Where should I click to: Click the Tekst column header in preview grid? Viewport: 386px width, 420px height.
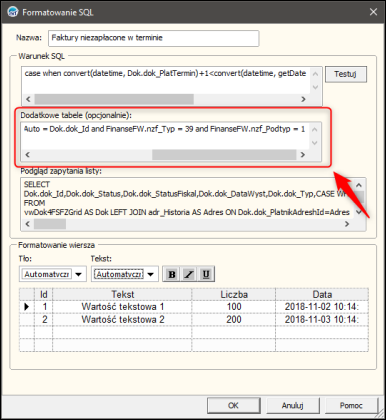coord(122,294)
